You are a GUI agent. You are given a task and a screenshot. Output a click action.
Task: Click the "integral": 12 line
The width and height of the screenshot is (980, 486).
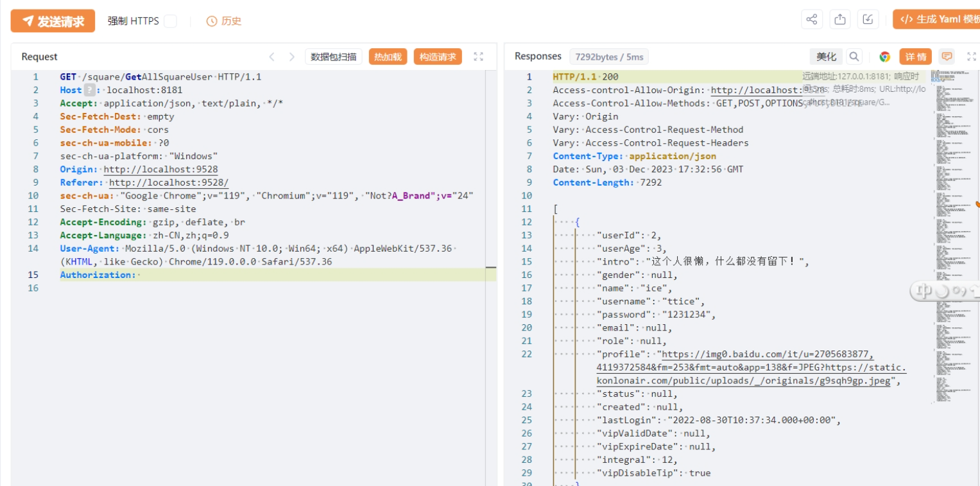pos(637,460)
